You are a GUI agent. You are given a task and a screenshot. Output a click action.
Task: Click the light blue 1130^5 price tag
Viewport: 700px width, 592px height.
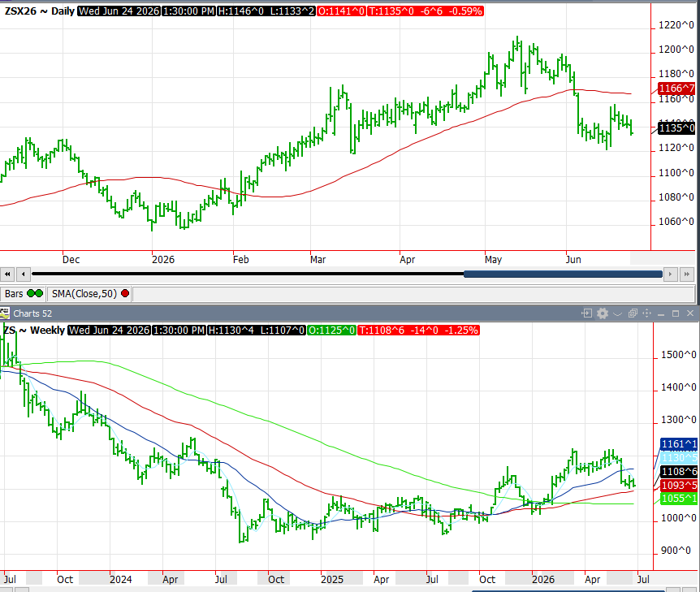[679, 458]
